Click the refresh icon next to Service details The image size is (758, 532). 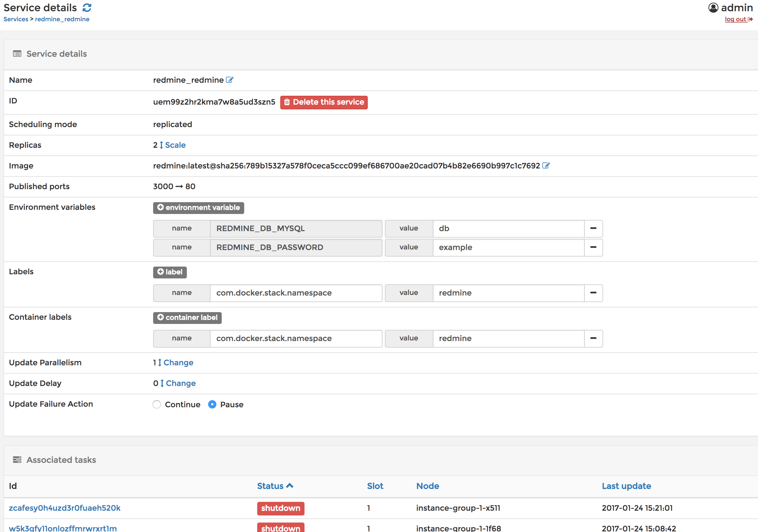[87, 8]
